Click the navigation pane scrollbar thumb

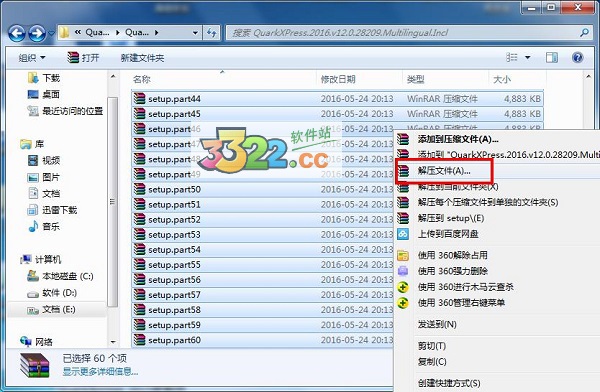point(112,202)
